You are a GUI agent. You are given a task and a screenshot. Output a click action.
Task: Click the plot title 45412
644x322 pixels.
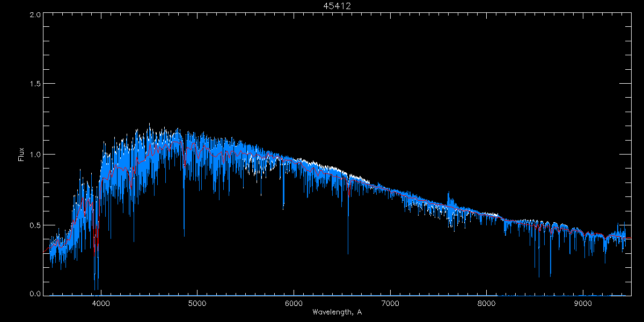pos(336,6)
